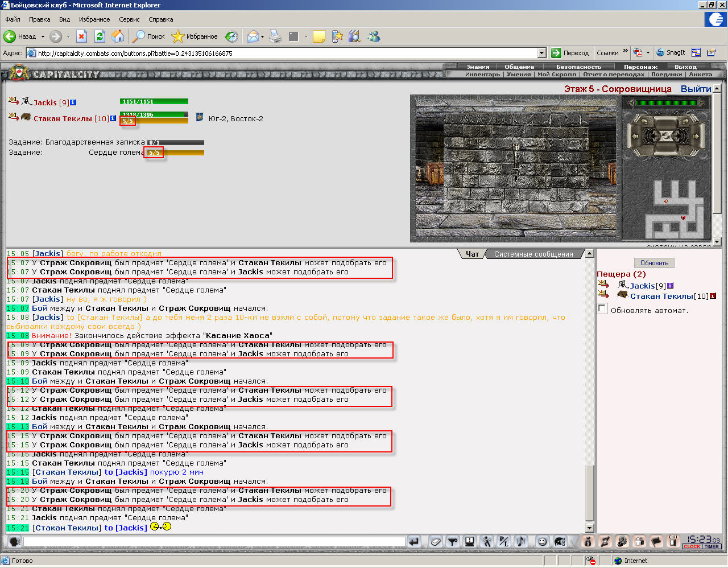This screenshot has height=568, width=728.
Task: Click the two-figures friends icon at bottom
Action: pos(639,541)
